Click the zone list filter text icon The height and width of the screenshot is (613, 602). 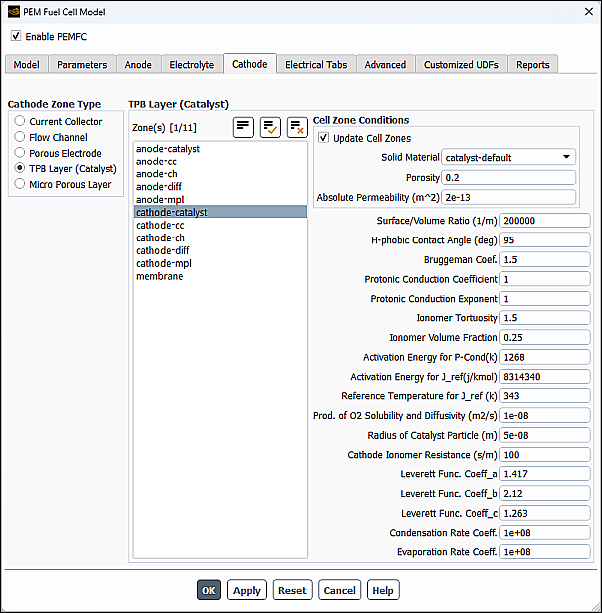243,127
